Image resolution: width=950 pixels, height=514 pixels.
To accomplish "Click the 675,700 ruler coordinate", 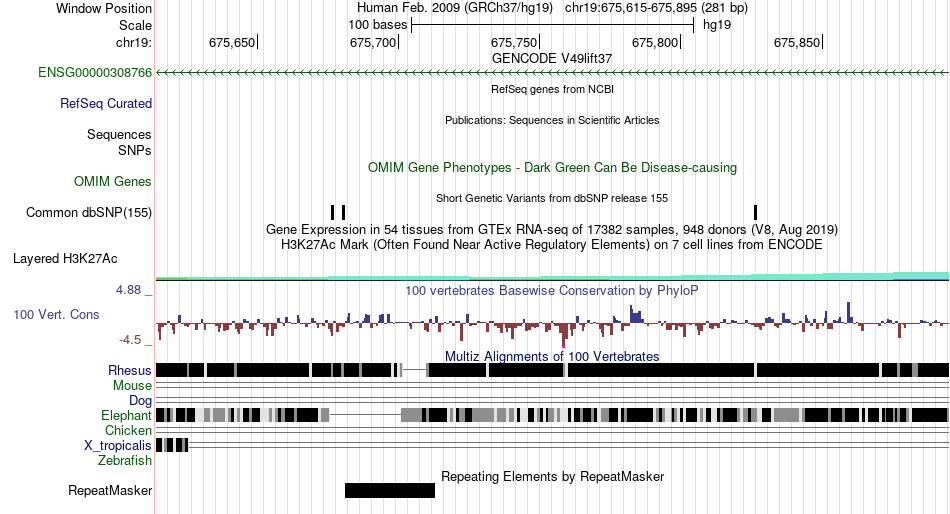I will pos(373,42).
